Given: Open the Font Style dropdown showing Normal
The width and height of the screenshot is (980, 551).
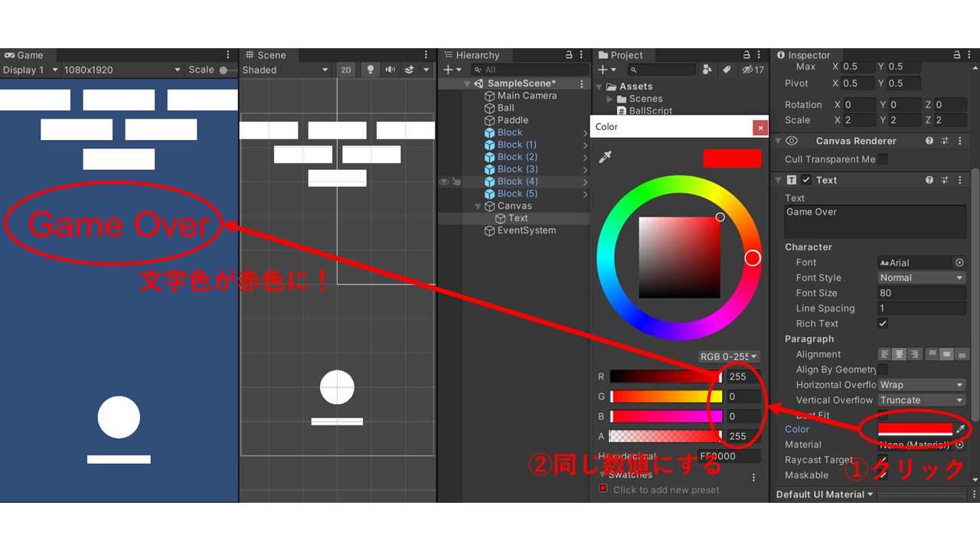Looking at the screenshot, I should (921, 278).
